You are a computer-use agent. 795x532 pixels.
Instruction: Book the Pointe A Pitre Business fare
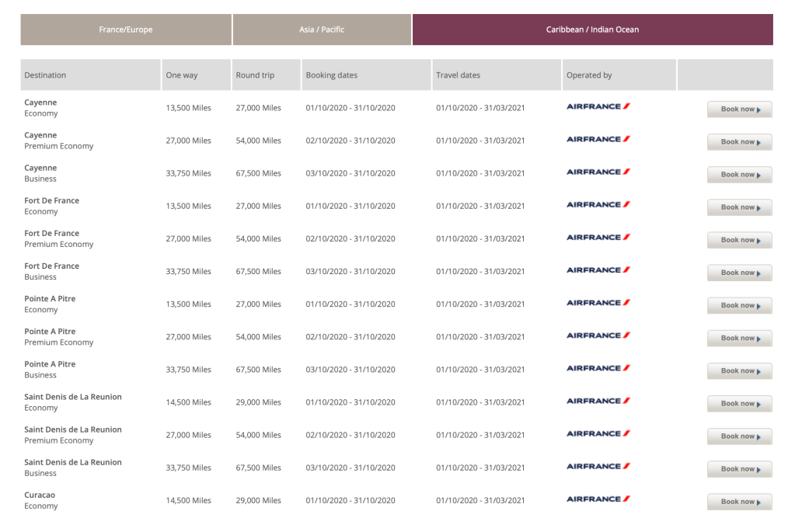[x=739, y=370]
